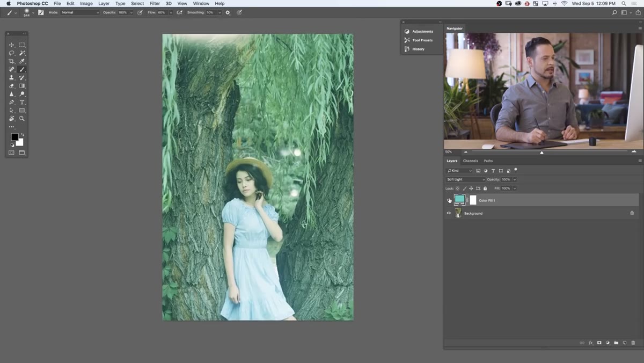Delete the selected layer
This screenshot has width=644, height=363.
tap(633, 343)
